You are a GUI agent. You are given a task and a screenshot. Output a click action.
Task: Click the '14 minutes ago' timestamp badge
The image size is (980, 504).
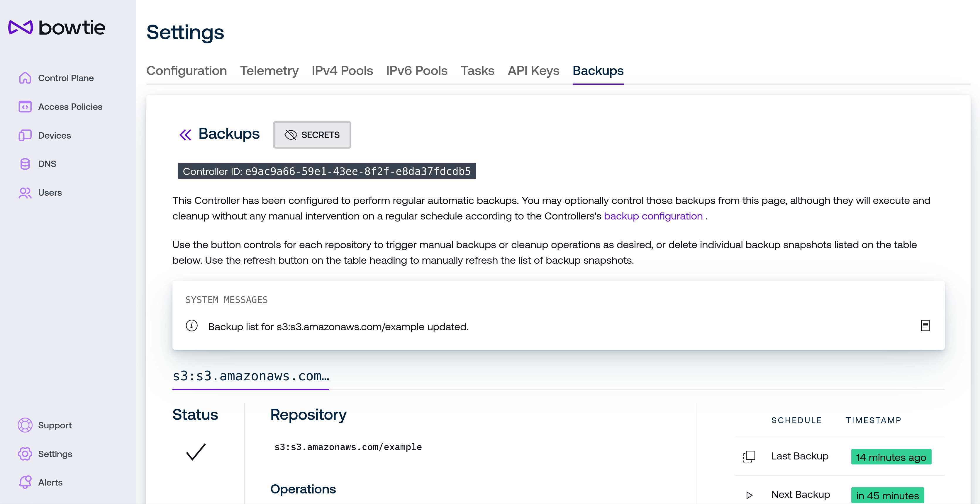point(891,457)
